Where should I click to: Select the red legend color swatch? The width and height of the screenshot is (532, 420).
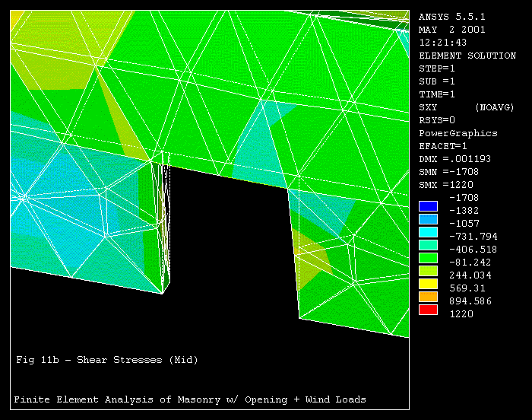pos(429,310)
